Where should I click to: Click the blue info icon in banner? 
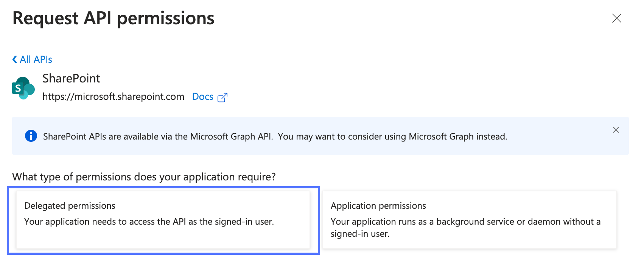pos(31,136)
